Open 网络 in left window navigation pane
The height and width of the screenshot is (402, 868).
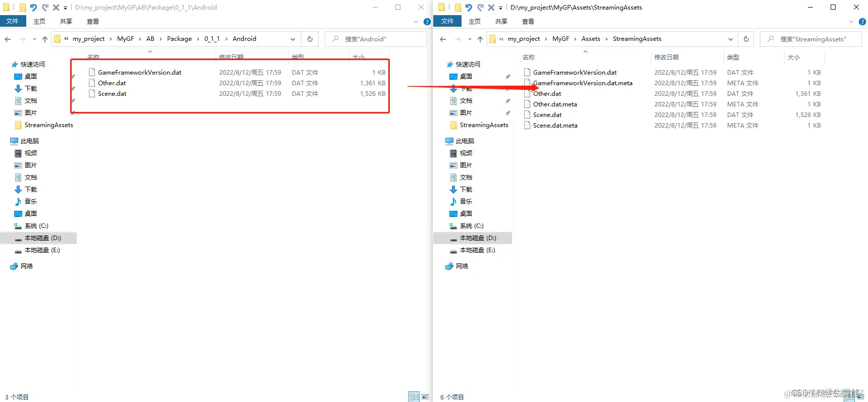27,266
